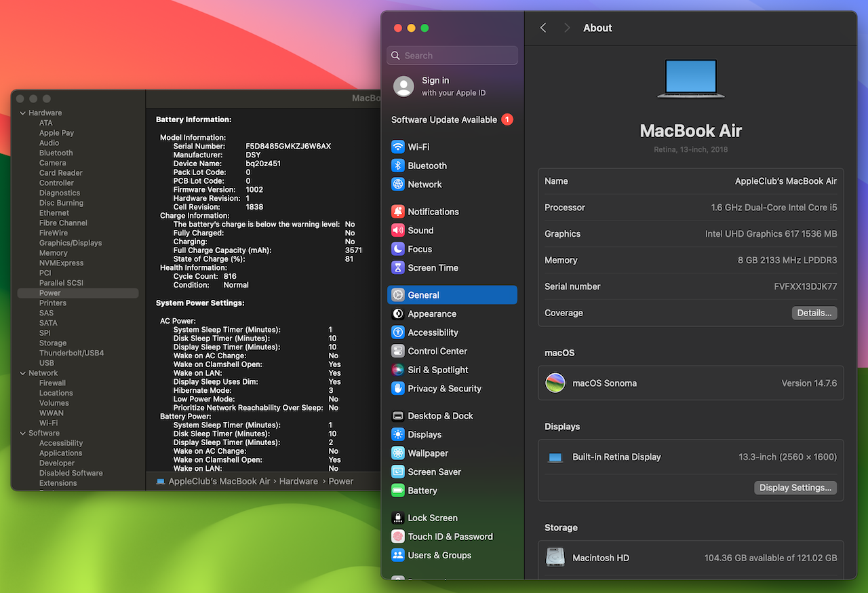Select Bluetooth in System Information Hardware list
The height and width of the screenshot is (593, 868).
point(56,153)
